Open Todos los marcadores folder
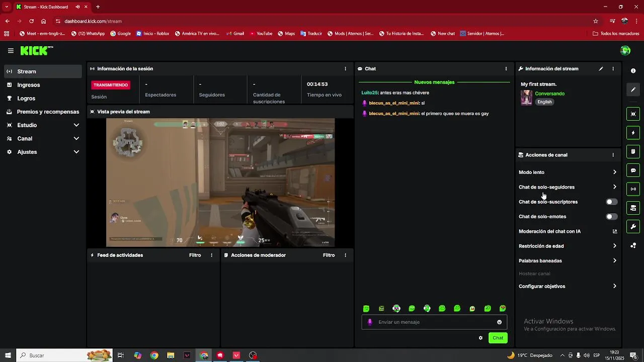Screen dimensions: 644x362 tap(616, 34)
